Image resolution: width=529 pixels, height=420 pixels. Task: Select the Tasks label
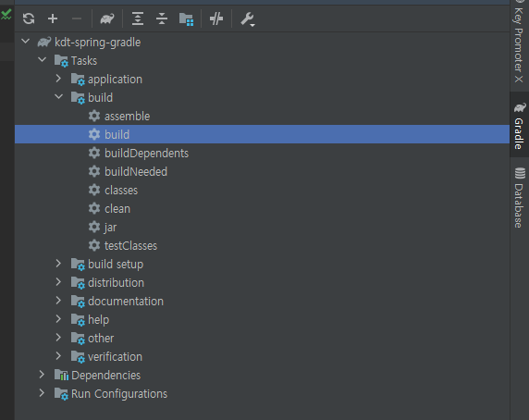[84, 61]
